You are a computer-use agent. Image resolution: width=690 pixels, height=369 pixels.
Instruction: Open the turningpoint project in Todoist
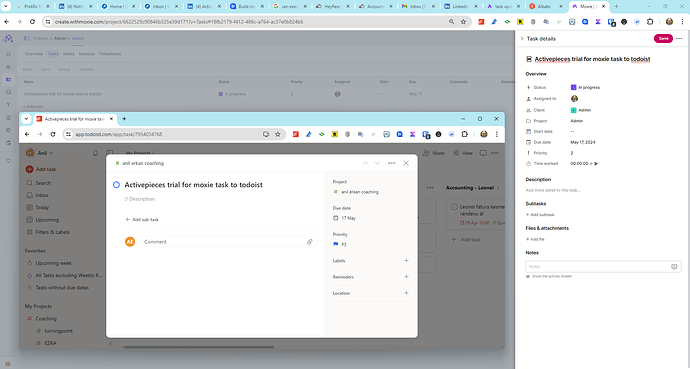tap(54, 331)
